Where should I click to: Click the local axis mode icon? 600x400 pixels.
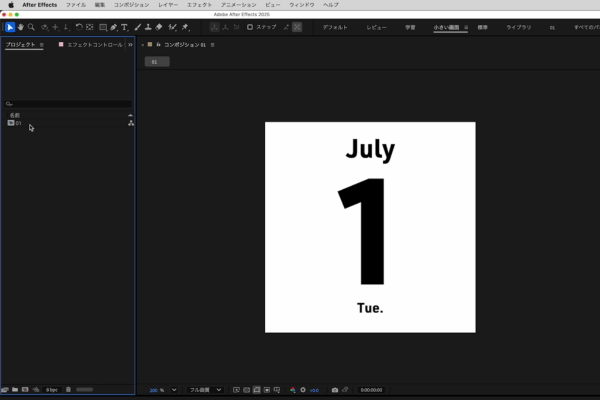[214, 27]
